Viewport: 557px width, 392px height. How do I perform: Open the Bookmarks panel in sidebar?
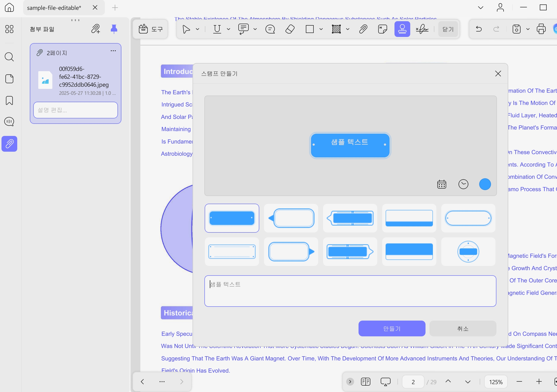click(x=9, y=100)
